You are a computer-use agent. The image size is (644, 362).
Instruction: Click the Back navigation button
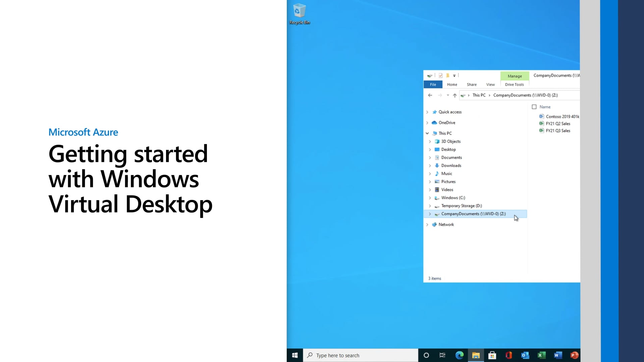(430, 95)
